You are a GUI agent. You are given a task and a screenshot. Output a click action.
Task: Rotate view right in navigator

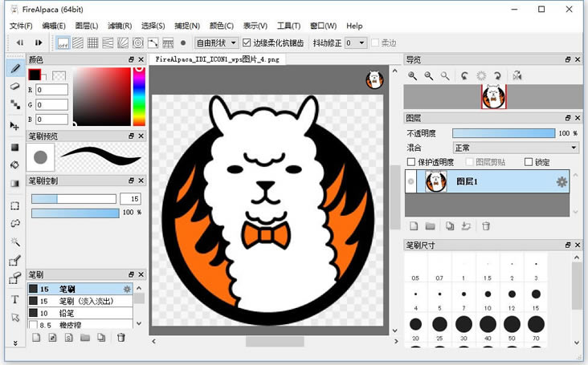(497, 76)
